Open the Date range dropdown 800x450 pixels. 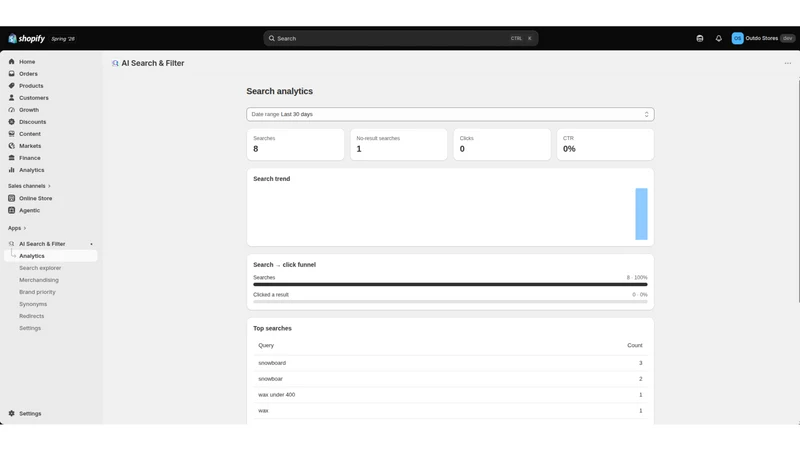[450, 114]
